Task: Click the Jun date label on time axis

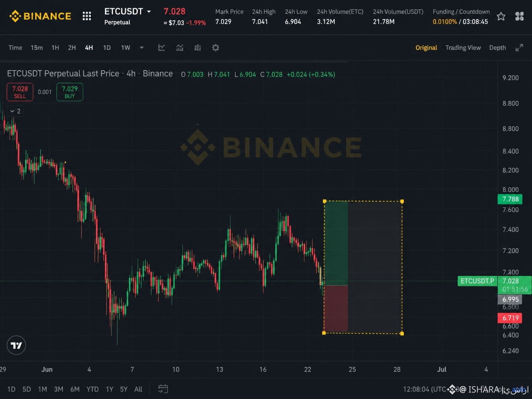Action: 47,370
